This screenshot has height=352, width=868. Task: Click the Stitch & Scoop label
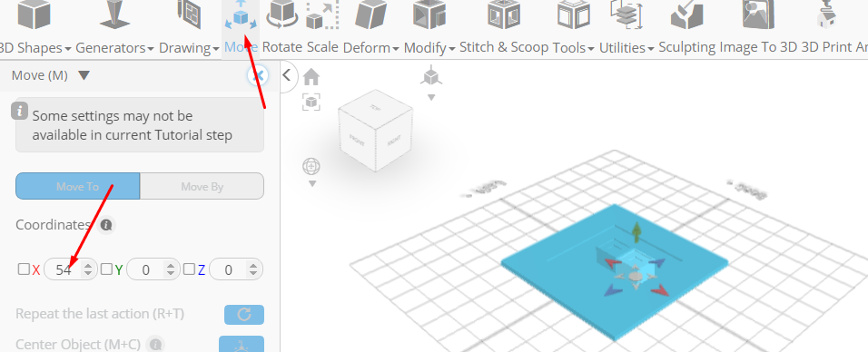click(504, 47)
